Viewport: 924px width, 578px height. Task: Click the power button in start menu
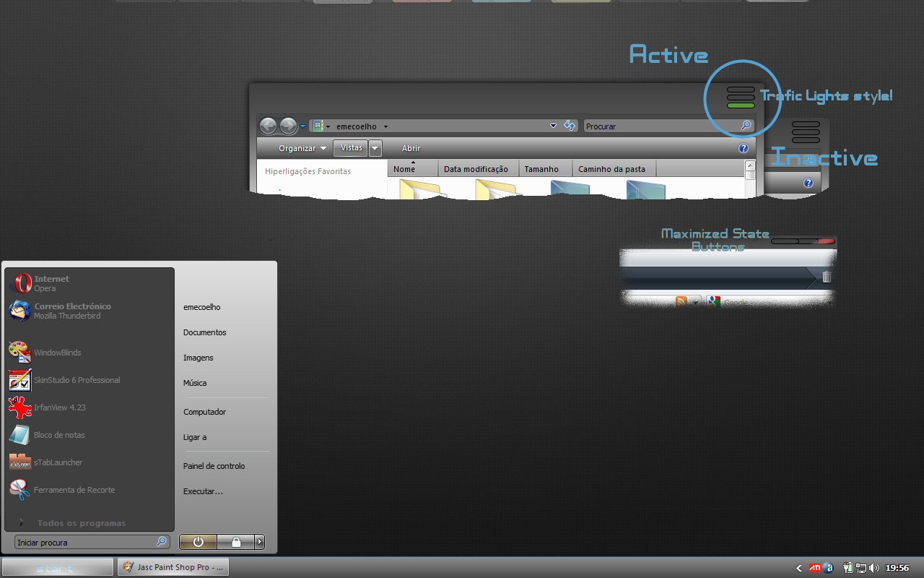tap(198, 542)
